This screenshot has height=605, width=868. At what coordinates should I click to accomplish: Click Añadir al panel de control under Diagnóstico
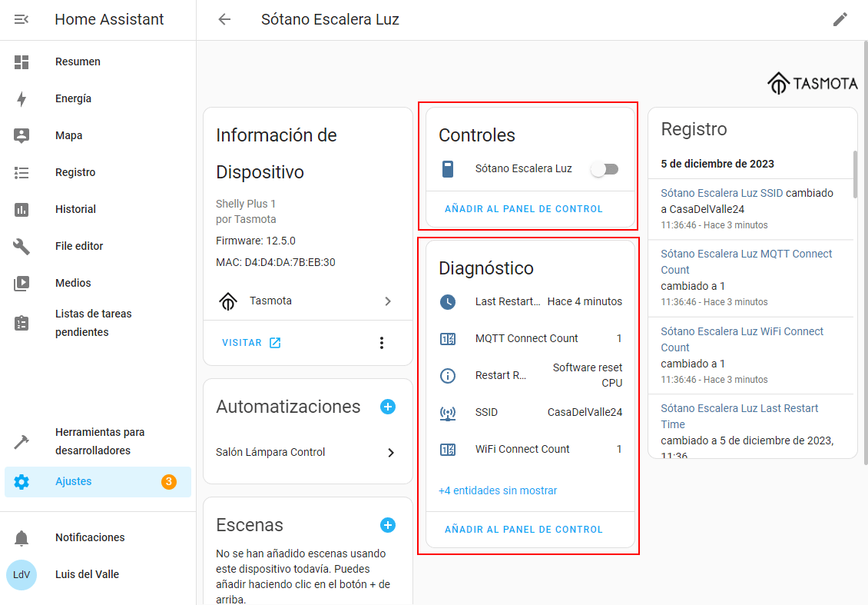point(523,530)
